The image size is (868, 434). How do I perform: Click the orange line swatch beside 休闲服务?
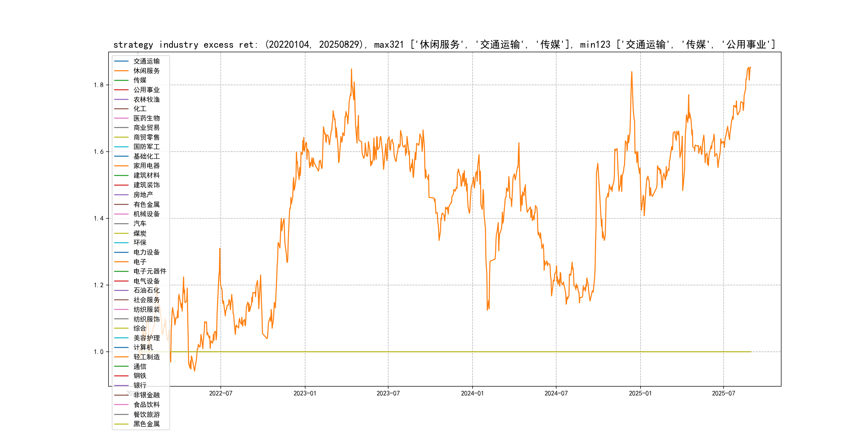(x=121, y=71)
